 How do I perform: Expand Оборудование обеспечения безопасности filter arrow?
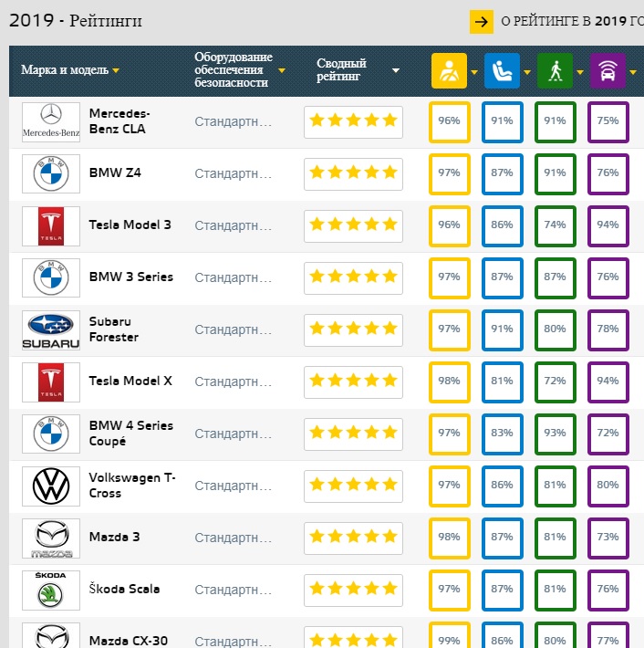[x=282, y=70]
